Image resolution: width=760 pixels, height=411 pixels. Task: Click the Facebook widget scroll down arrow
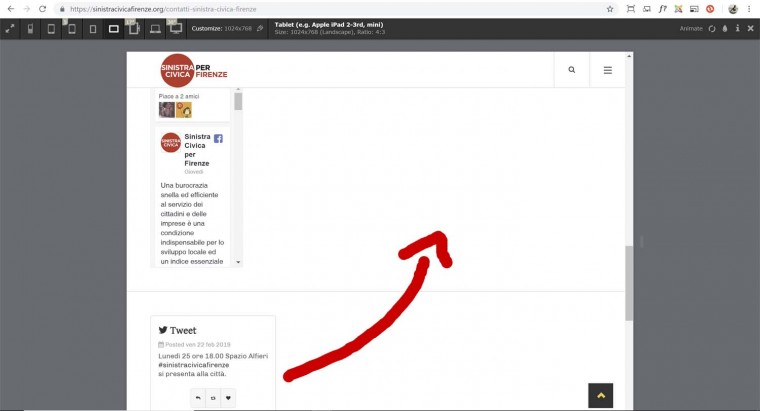tap(238, 262)
